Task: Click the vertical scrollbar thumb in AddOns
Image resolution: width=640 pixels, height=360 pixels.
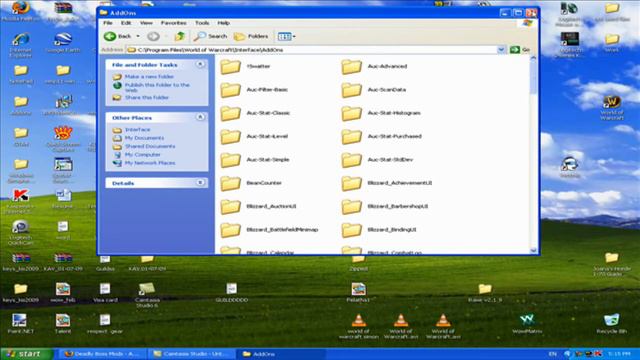Action: [533, 78]
